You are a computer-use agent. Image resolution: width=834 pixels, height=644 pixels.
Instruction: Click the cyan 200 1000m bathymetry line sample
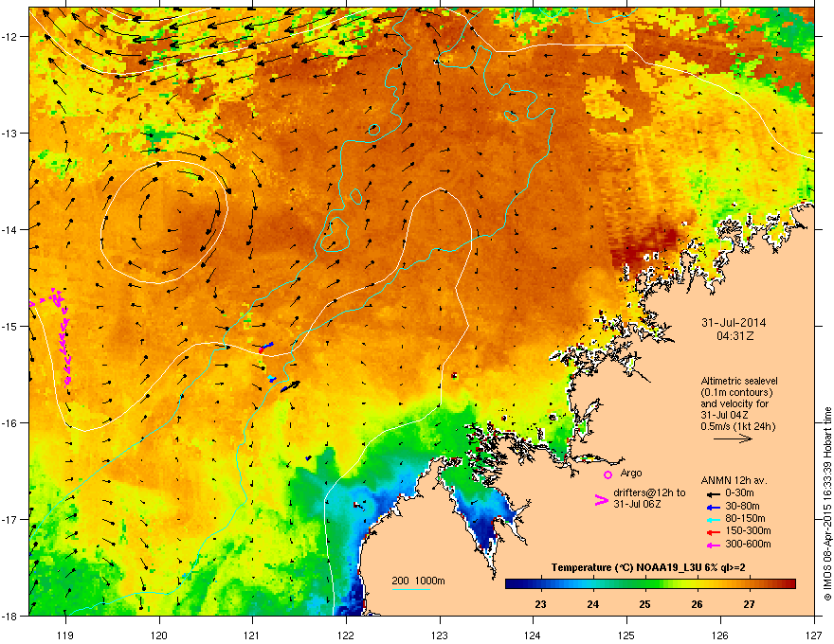(x=410, y=589)
